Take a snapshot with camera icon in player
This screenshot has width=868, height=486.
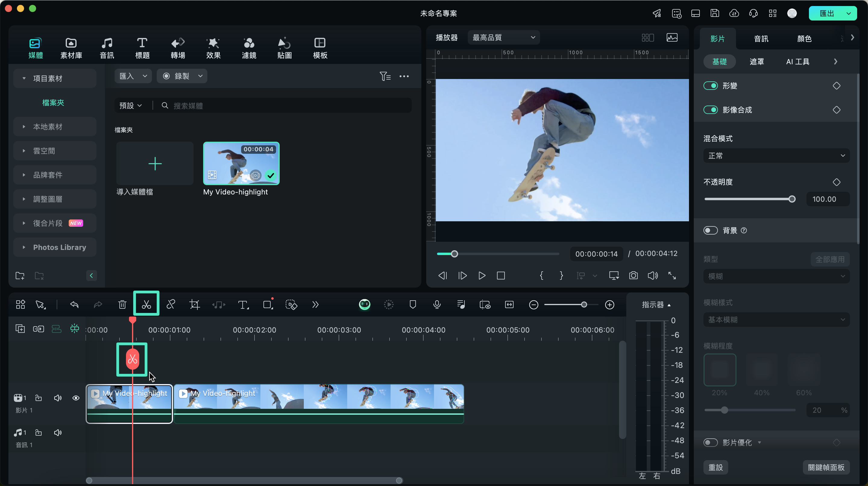(634, 275)
